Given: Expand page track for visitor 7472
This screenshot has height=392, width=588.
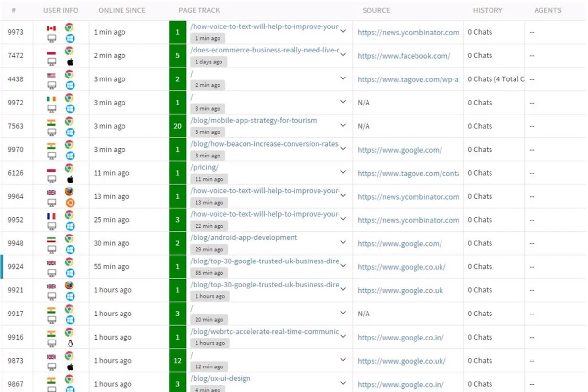Looking at the screenshot, I should point(343,55).
